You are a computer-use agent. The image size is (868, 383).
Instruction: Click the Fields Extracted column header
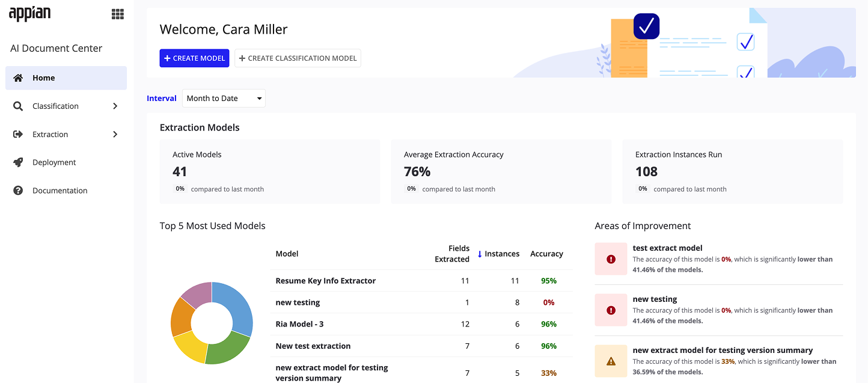pos(451,254)
